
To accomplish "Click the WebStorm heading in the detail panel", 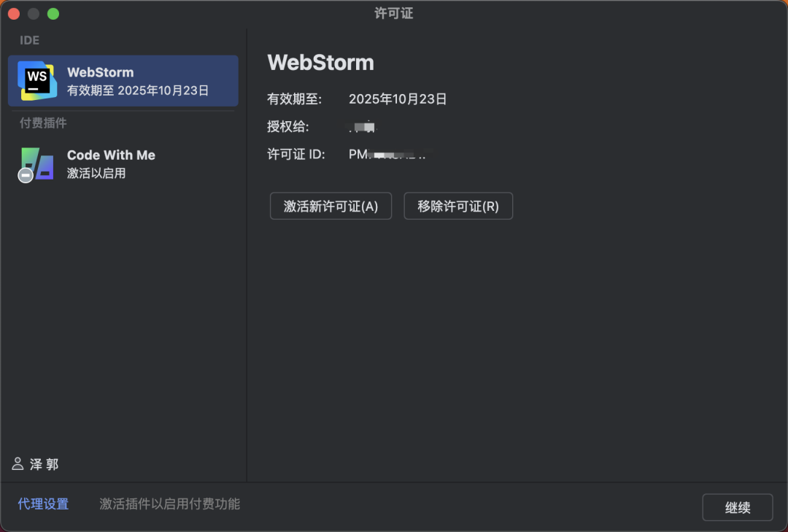I will [321, 63].
